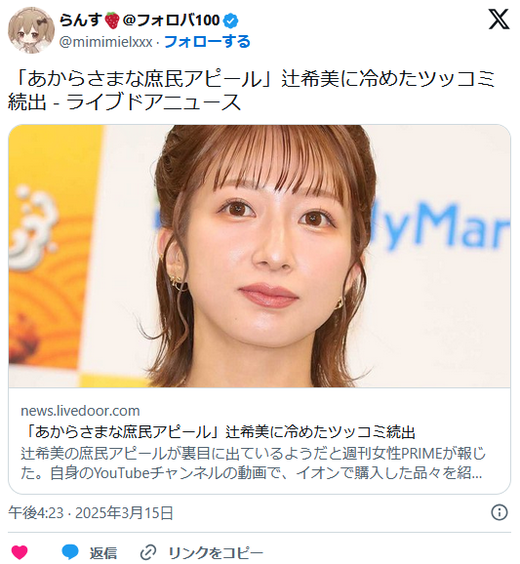Open らんす profile avatar picture
The image size is (520, 564).
point(31,30)
